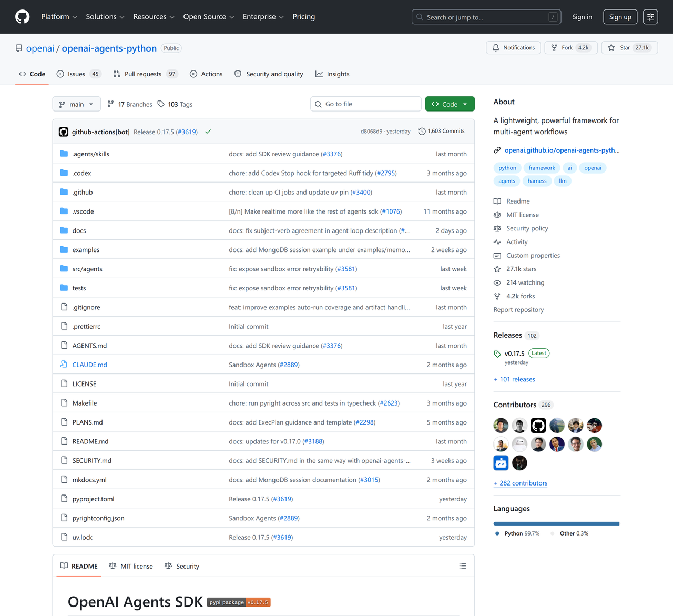The image size is (673, 616).
Task: Open Activity in About sidebar
Action: tap(511, 242)
